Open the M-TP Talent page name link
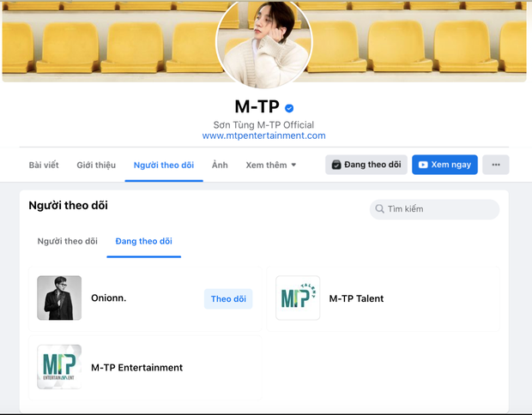 356,298
